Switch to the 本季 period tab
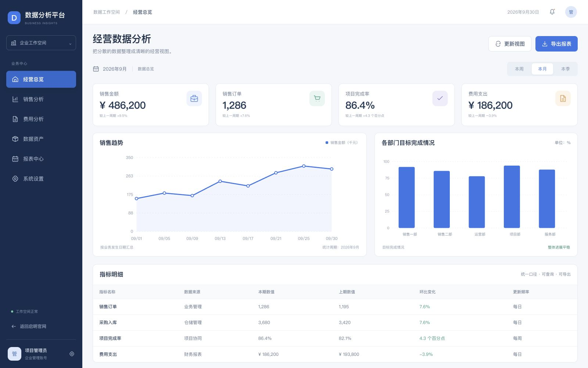Viewport: 588px width, 368px height. 565,69
